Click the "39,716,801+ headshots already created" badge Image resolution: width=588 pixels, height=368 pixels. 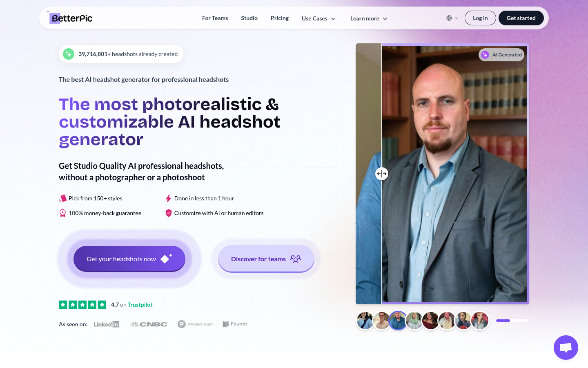tap(121, 54)
